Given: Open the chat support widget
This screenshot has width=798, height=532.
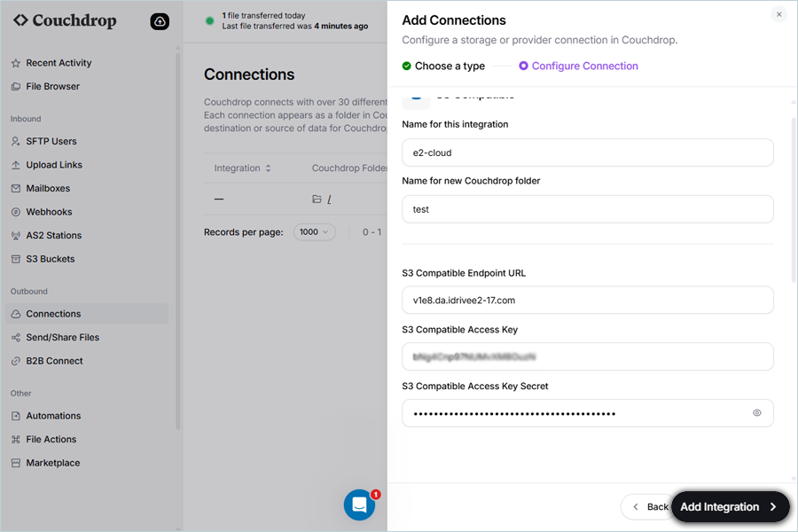Looking at the screenshot, I should 359,505.
